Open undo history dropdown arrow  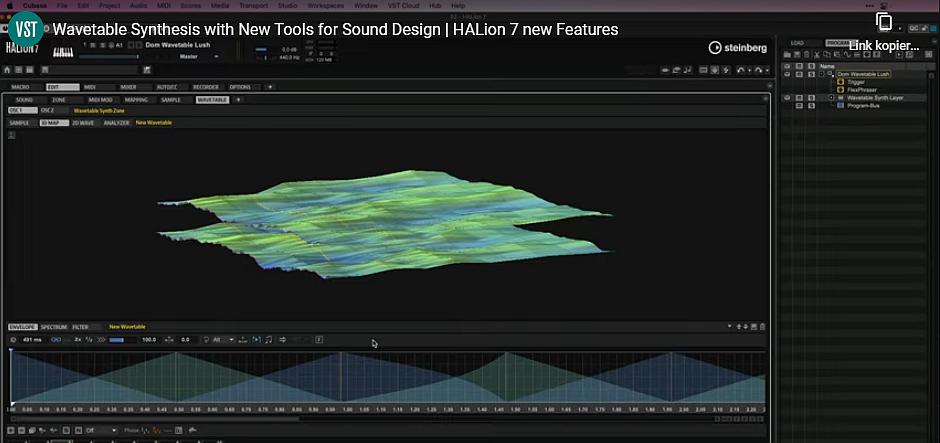coord(749,71)
